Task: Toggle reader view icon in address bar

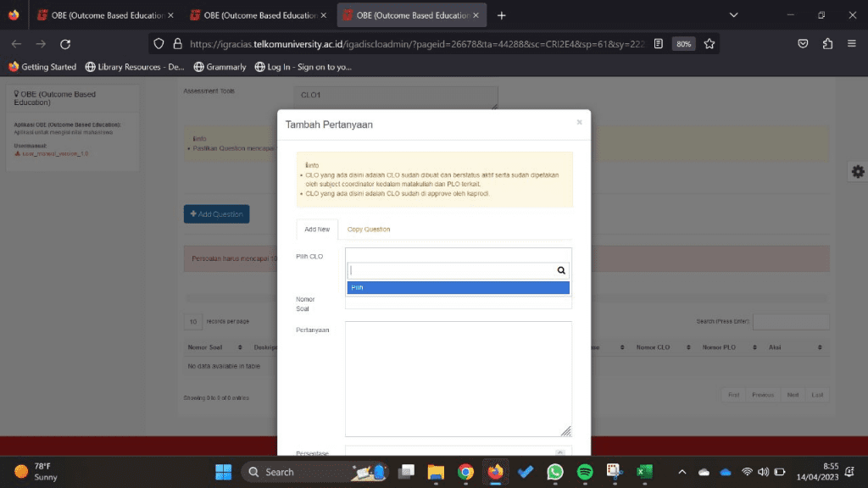Action: click(x=658, y=44)
